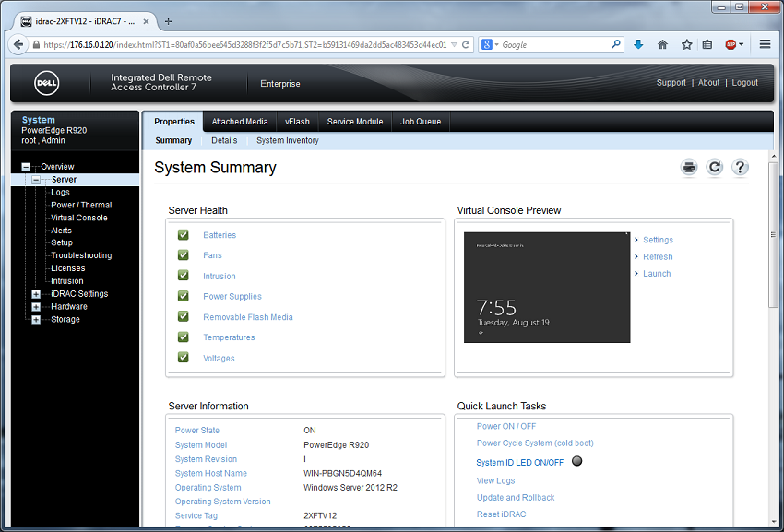Bookmark page with the star icon
Viewport: 784px width, 532px height.
(686, 44)
